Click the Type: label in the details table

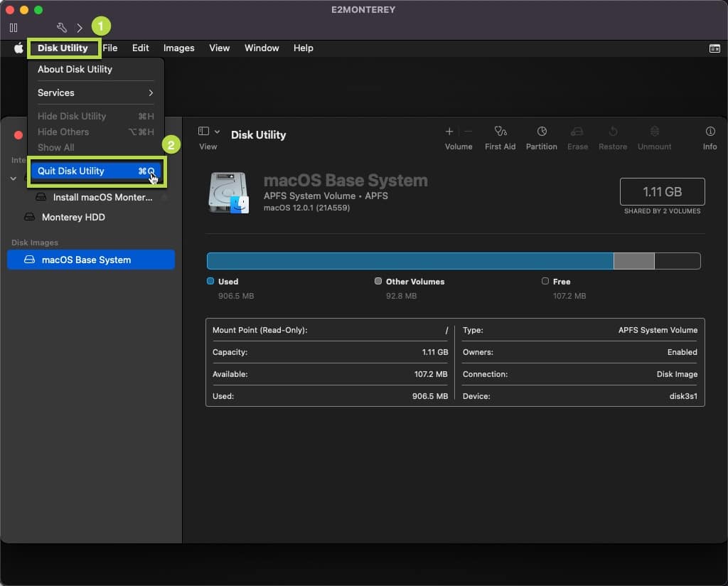[473, 330]
